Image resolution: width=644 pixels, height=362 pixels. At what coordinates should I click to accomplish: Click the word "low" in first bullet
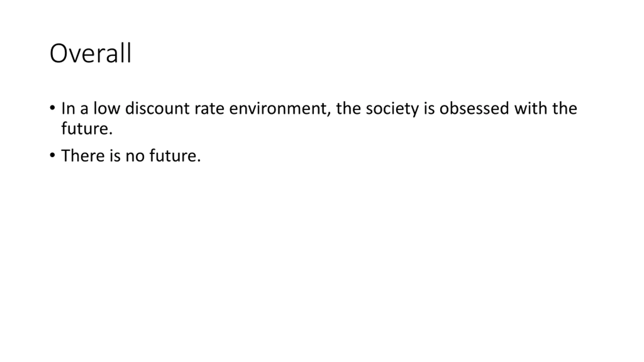(107, 108)
